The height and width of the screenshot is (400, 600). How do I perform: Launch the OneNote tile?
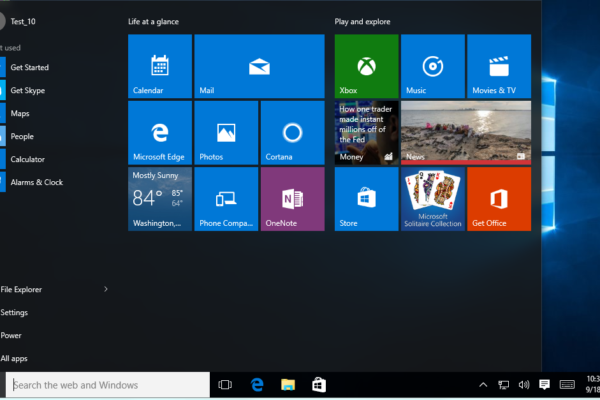pos(293,199)
